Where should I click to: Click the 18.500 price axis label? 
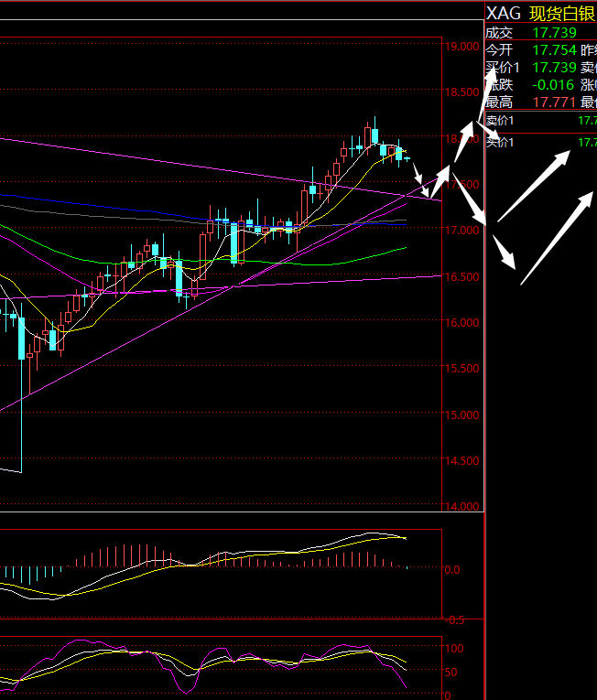(x=461, y=92)
